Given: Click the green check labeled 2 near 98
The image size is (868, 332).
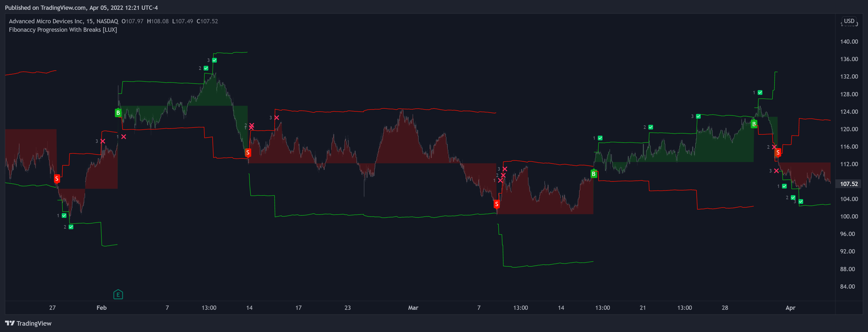Looking at the screenshot, I should tap(71, 227).
